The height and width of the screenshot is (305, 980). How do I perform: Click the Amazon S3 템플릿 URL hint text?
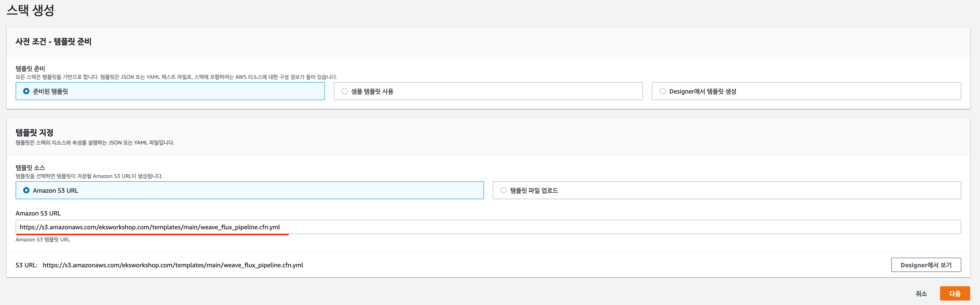coord(43,240)
